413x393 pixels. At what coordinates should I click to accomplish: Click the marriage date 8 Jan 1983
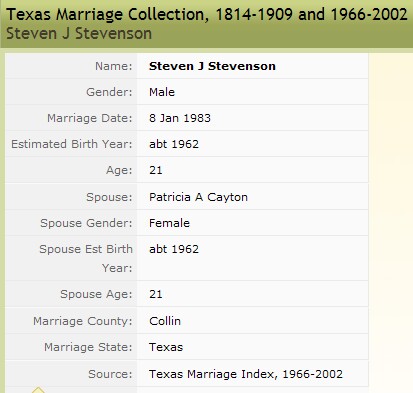coord(180,118)
